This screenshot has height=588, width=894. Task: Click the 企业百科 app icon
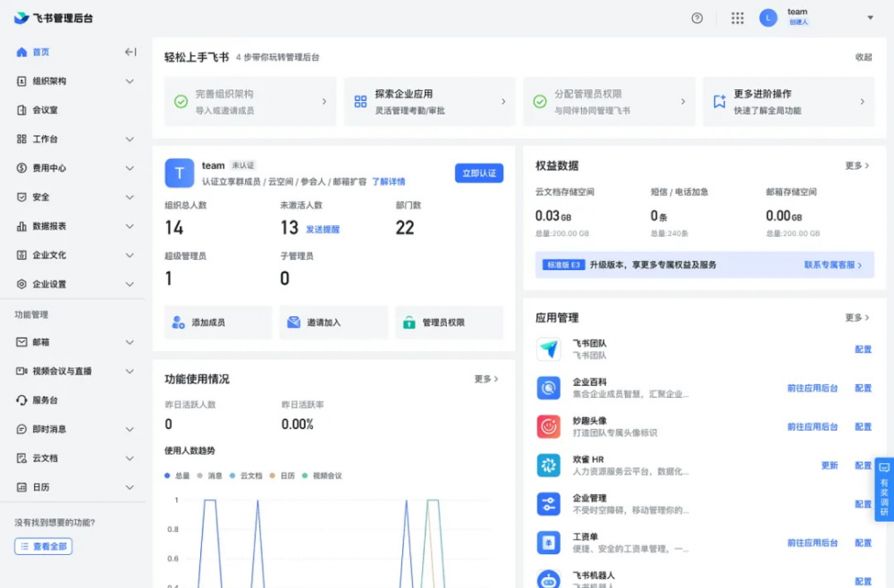[x=549, y=388]
